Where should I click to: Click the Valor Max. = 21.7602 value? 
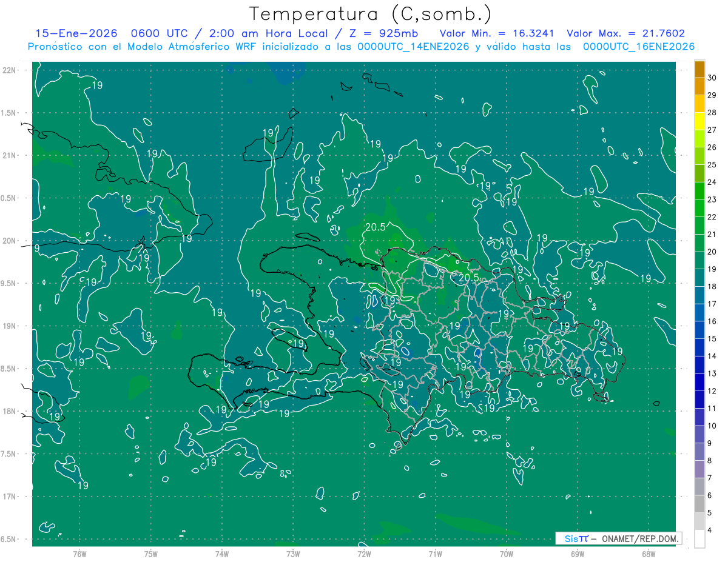(625, 34)
